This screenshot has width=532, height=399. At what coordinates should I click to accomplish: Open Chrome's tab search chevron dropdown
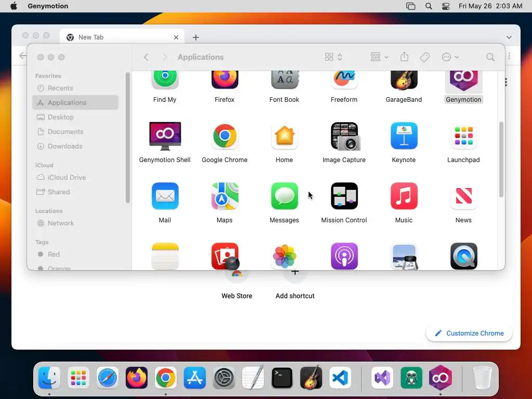(509, 37)
